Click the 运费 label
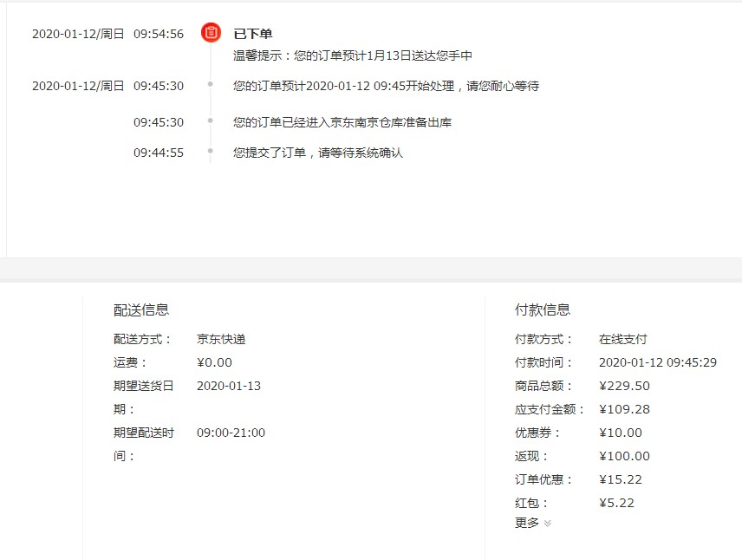Viewport: 742px width, 560px height. click(x=130, y=362)
